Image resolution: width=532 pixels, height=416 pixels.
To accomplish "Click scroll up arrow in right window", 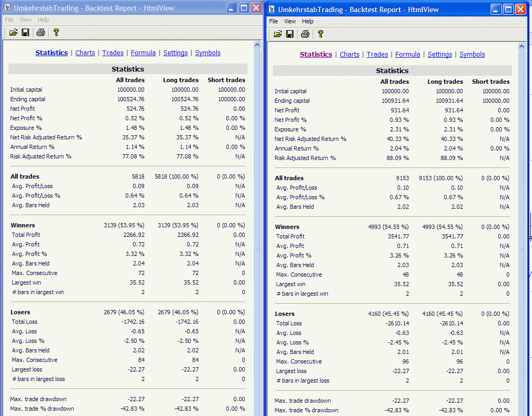I will click(522, 47).
